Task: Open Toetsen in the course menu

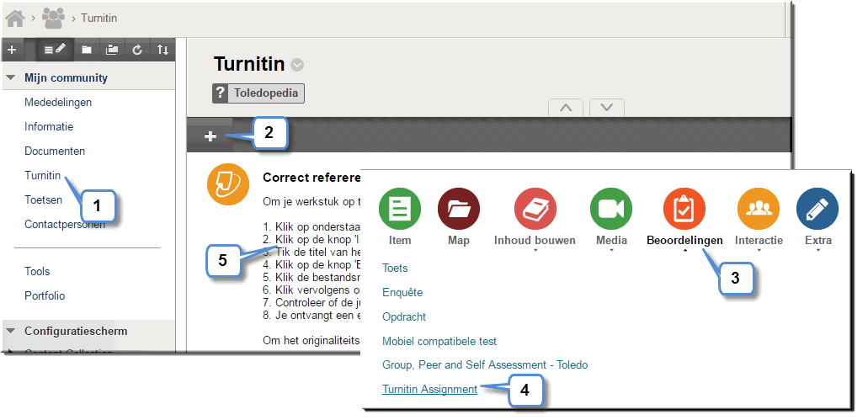Action: click(43, 199)
